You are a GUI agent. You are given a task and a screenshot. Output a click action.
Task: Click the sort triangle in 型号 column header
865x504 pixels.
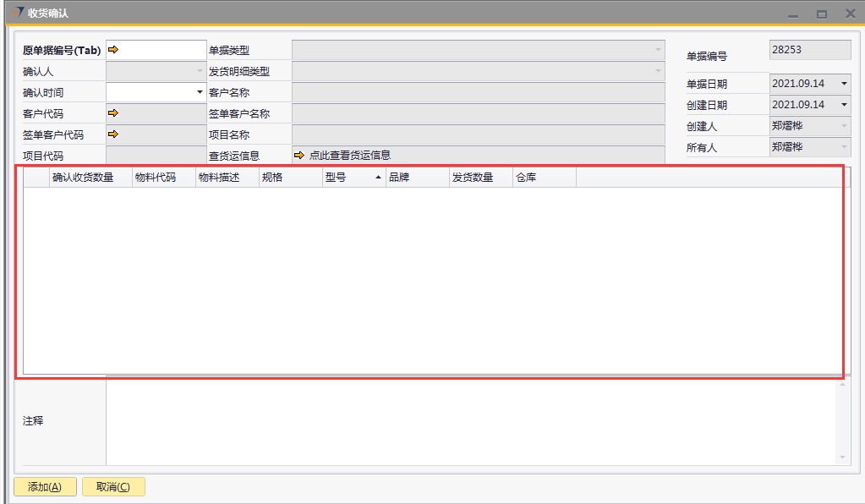pos(378,178)
